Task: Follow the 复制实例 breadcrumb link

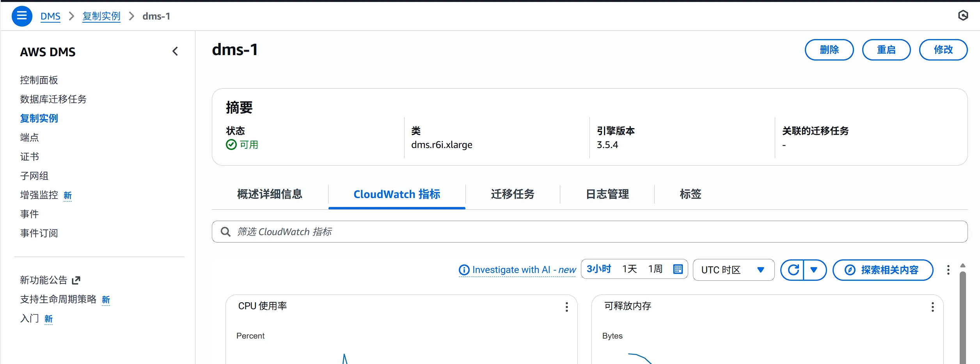Action: point(101,16)
